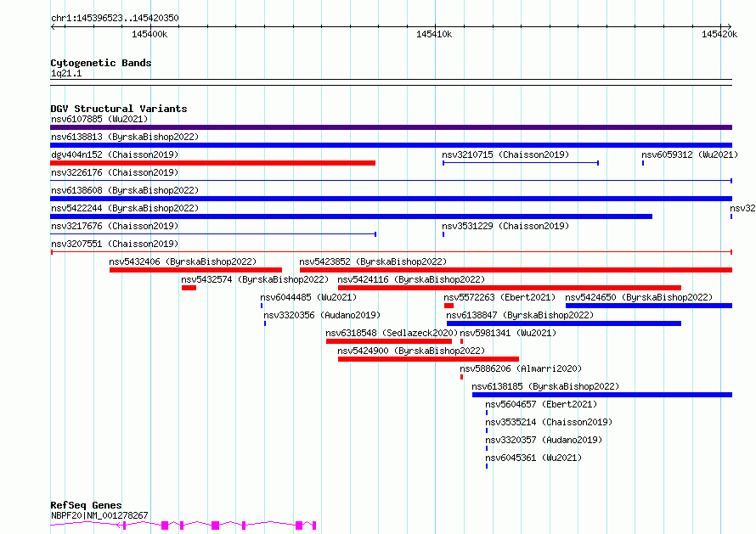Click the right arrowhead of the ruler
Screen dimensions: 756x534
730,27
